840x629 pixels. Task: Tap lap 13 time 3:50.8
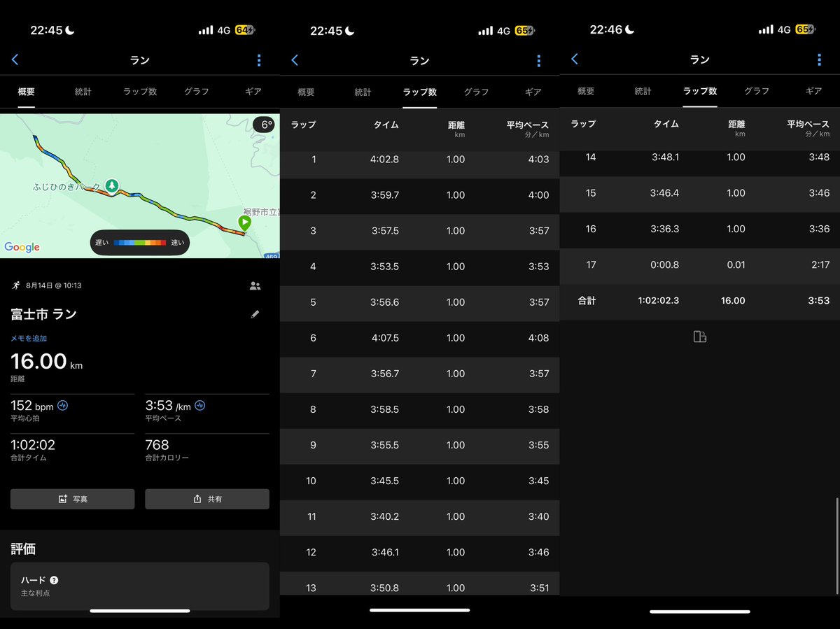point(385,587)
